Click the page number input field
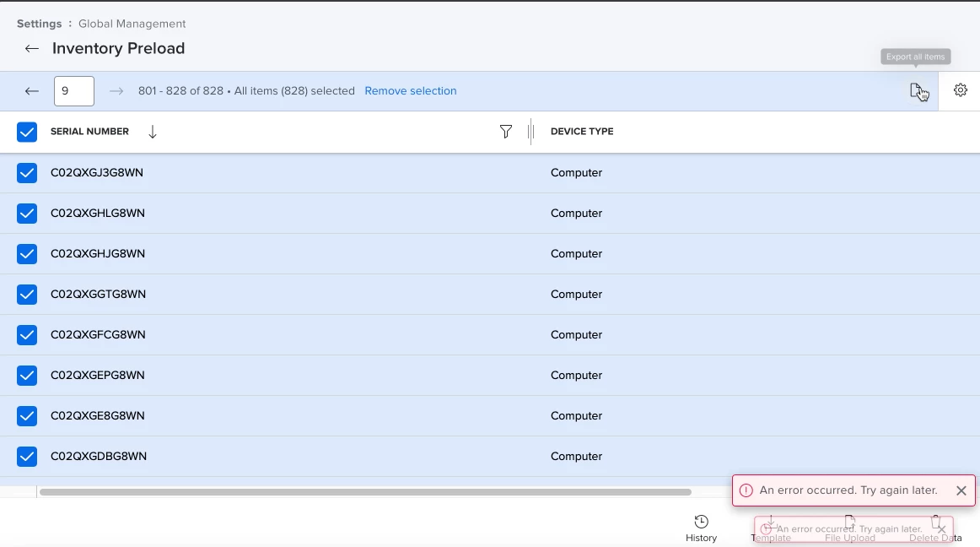This screenshot has height=547, width=980. click(74, 91)
